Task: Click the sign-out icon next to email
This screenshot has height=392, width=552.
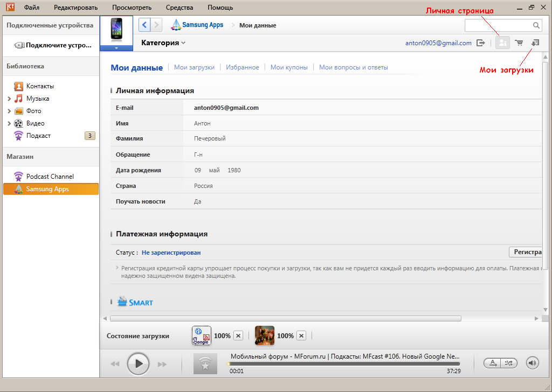Action: pyautogui.click(x=480, y=43)
